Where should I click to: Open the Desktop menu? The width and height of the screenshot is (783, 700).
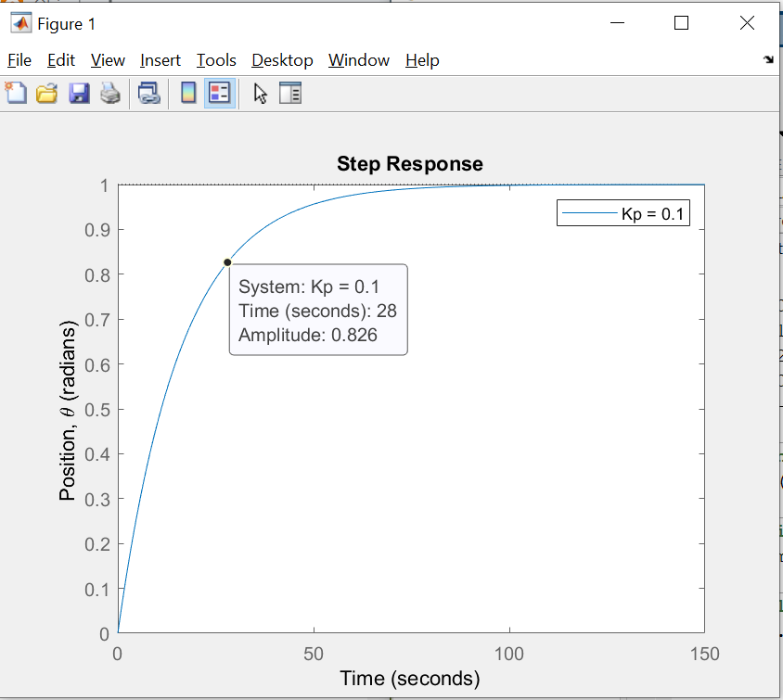(x=282, y=60)
